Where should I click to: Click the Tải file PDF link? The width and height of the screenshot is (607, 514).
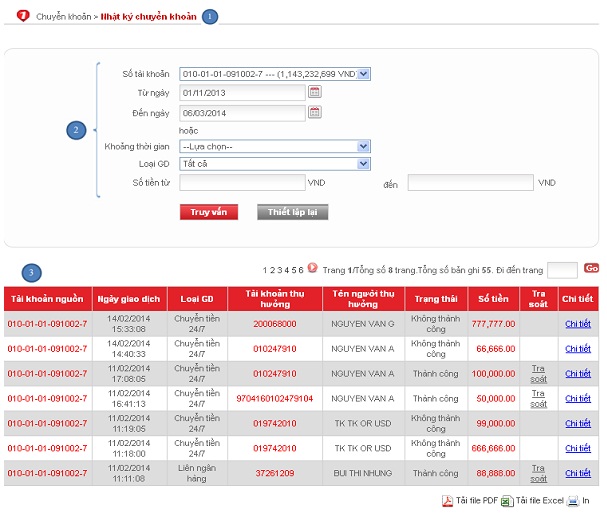(x=477, y=500)
